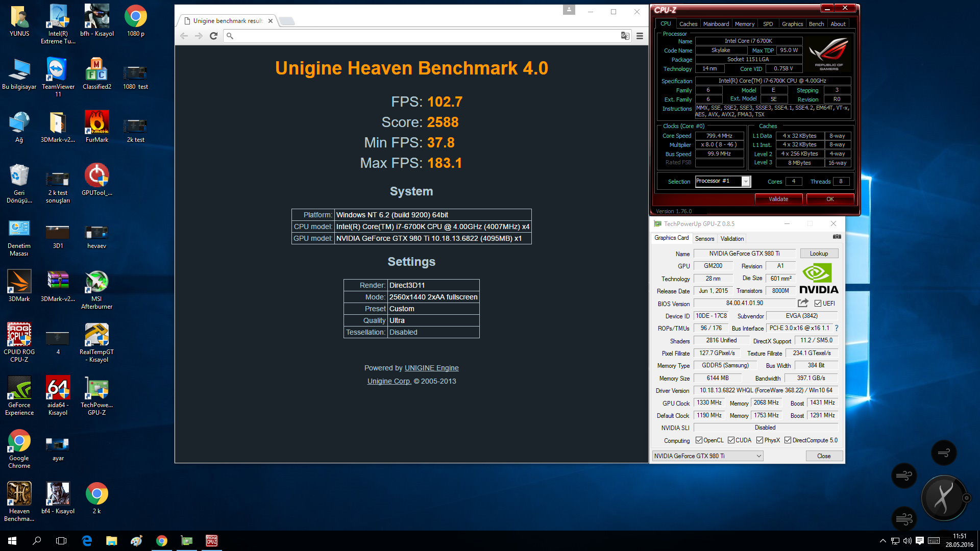Screen dimensions: 980x551
Task: Open CPUID ROG CPU-Z desktop icon
Action: [19, 343]
